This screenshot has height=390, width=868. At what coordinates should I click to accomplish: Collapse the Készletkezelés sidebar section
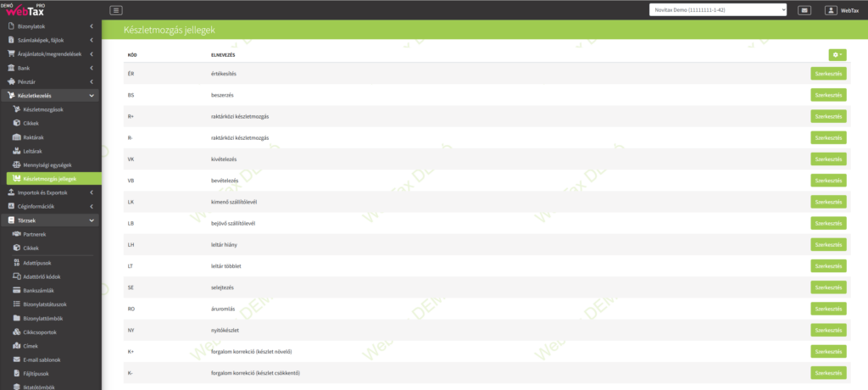(49, 96)
